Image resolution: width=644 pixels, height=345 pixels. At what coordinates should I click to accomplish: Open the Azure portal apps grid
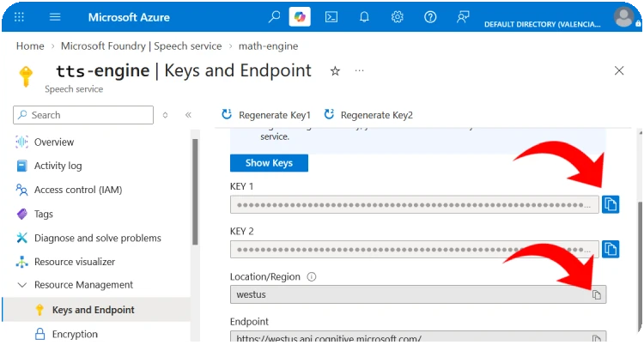click(19, 17)
